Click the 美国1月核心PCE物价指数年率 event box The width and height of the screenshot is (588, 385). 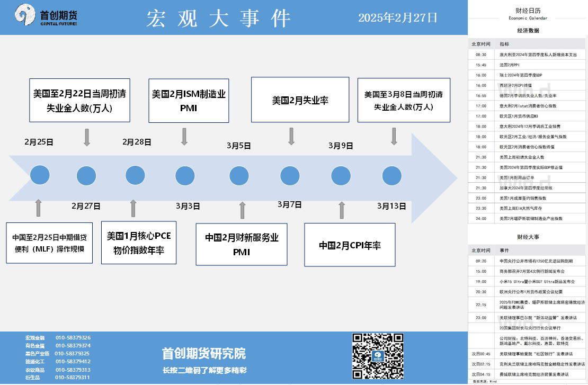coord(139,243)
